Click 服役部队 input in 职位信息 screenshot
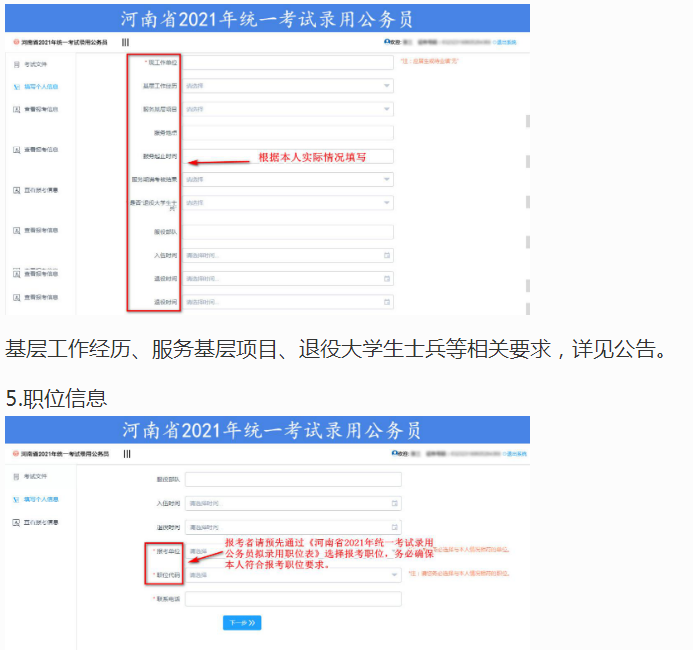This screenshot has width=693, height=650. [x=293, y=479]
